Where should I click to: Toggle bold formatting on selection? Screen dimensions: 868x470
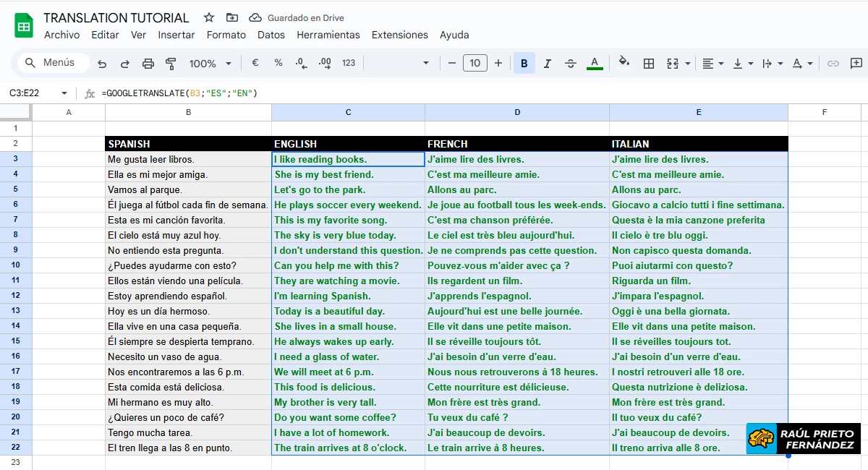coord(524,63)
